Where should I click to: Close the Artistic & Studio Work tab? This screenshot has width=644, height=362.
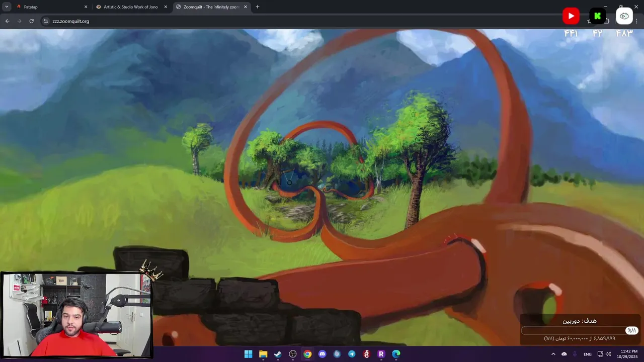[166, 7]
